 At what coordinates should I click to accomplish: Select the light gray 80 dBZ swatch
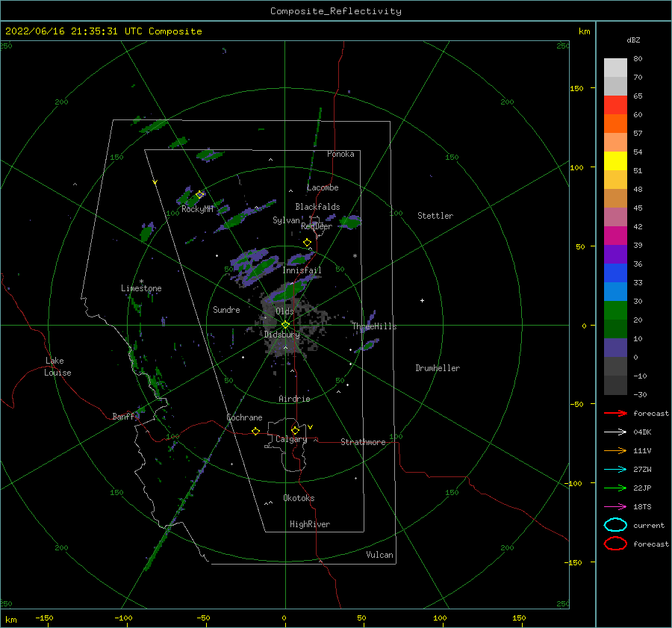[x=615, y=67]
